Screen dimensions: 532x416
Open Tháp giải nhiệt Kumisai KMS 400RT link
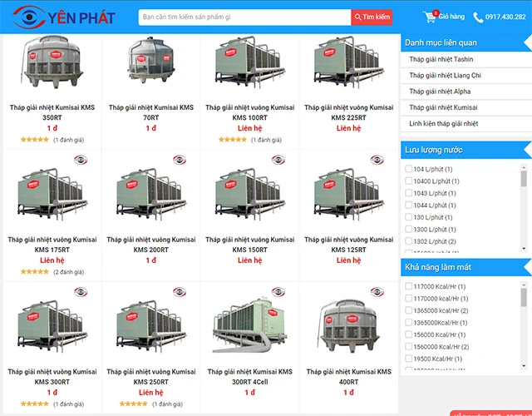pos(348,376)
